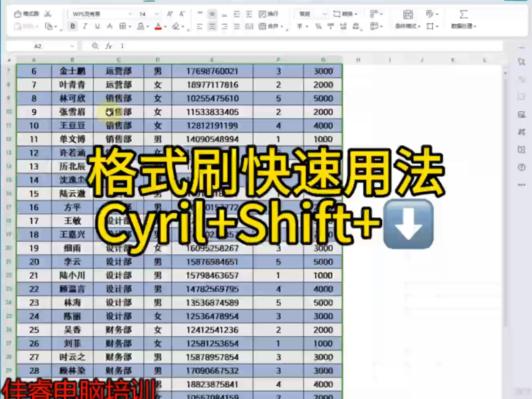Toggle Strikethrough formatting
Screen dimensions: 532x399
[x=110, y=26]
